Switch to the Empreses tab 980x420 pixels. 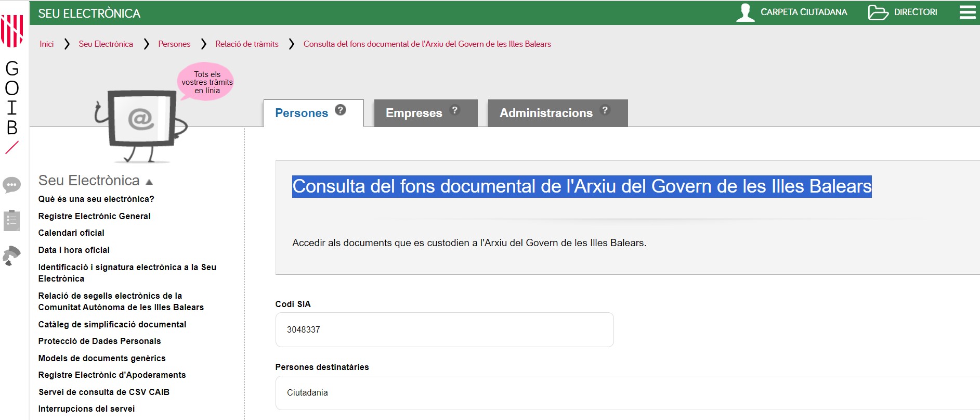pyautogui.click(x=414, y=113)
